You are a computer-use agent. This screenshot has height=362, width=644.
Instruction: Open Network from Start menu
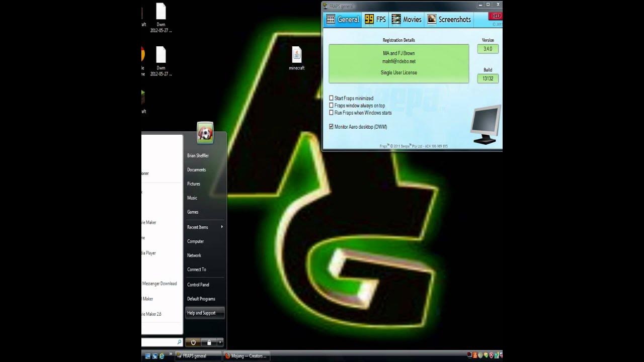click(x=194, y=255)
